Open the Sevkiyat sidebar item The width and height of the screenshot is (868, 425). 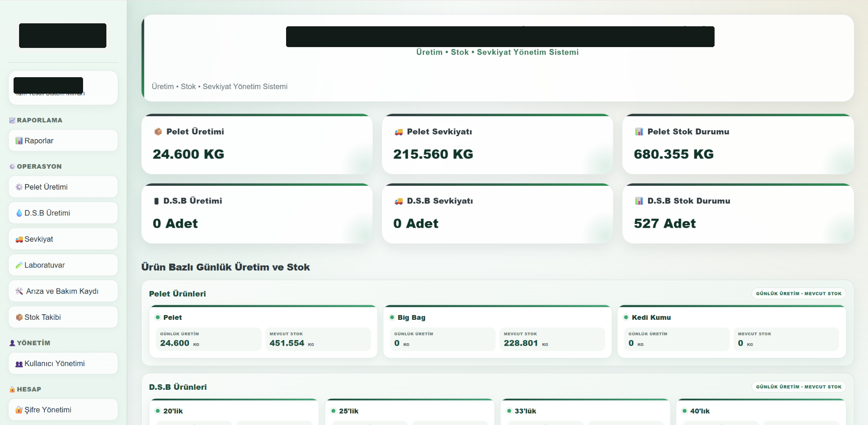click(x=63, y=239)
